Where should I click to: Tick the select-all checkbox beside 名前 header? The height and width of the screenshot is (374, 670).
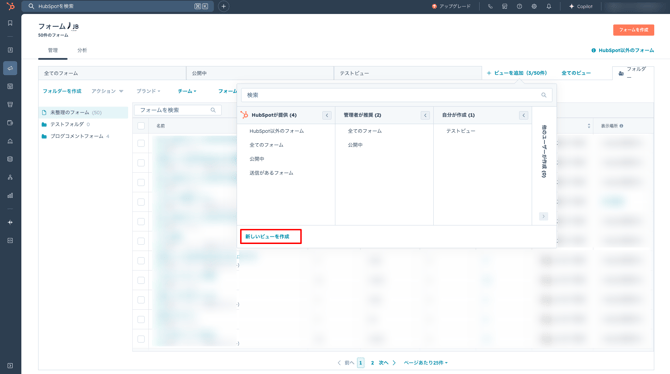click(141, 126)
